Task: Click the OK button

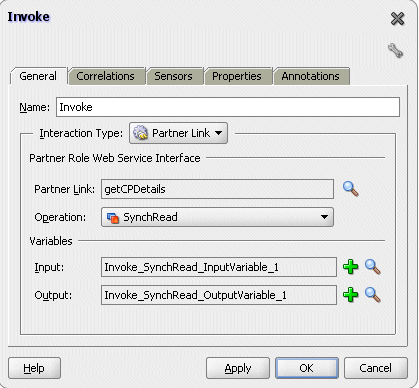Action: (307, 368)
